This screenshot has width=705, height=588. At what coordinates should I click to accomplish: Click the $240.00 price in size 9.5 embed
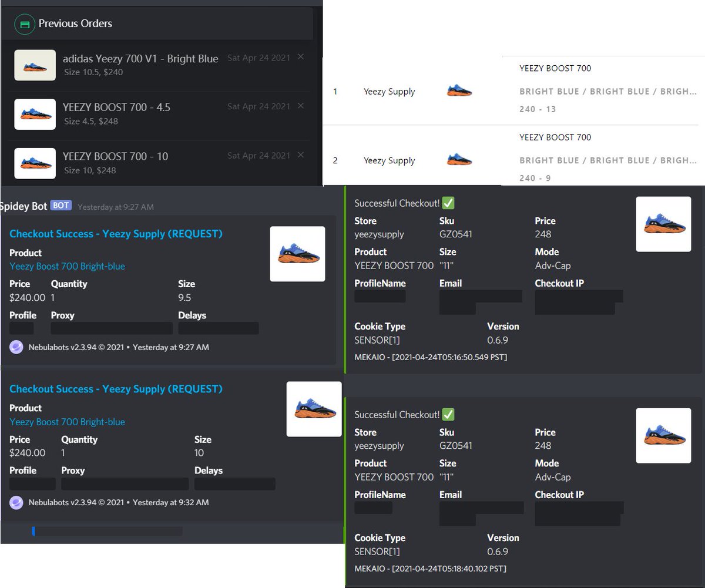[27, 297]
